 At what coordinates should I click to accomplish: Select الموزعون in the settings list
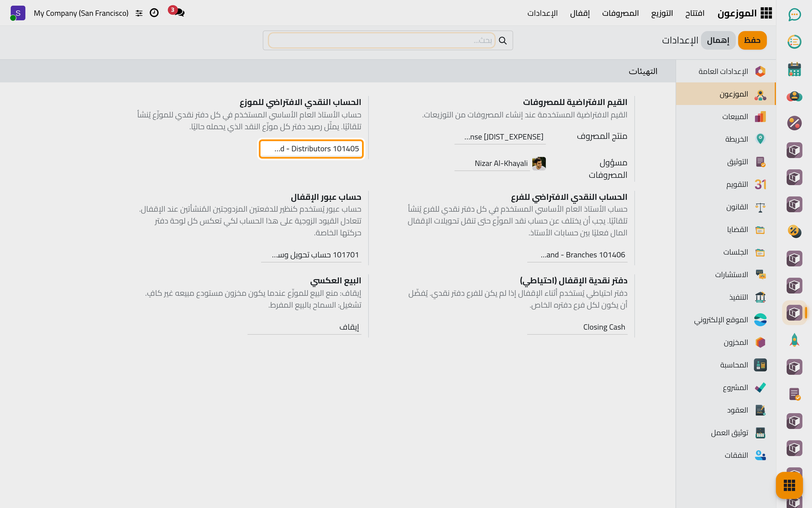726,94
